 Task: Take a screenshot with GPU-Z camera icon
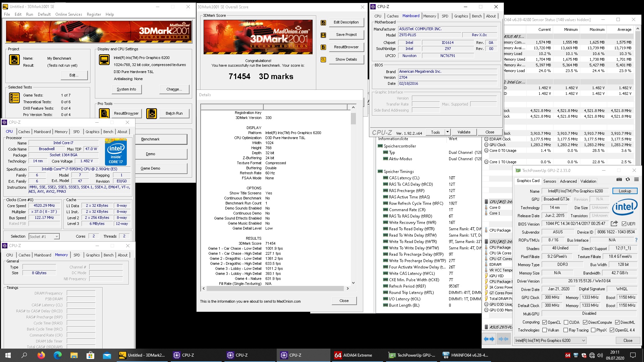click(619, 180)
